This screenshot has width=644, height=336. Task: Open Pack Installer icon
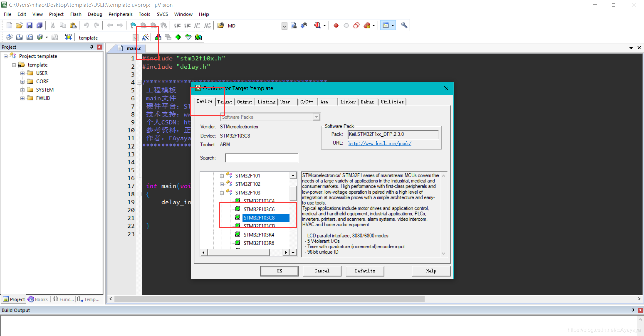click(x=199, y=37)
